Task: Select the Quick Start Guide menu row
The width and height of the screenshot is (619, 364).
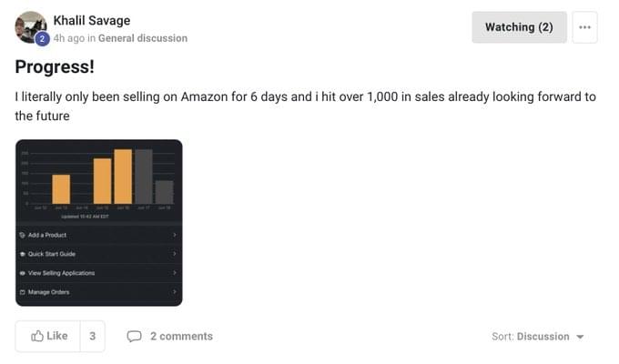Action: coord(98,254)
